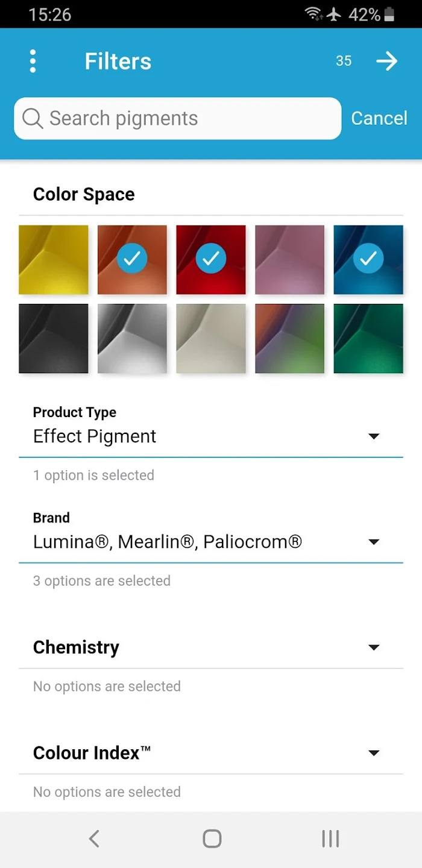Tap the forward arrow to view results

(x=386, y=61)
